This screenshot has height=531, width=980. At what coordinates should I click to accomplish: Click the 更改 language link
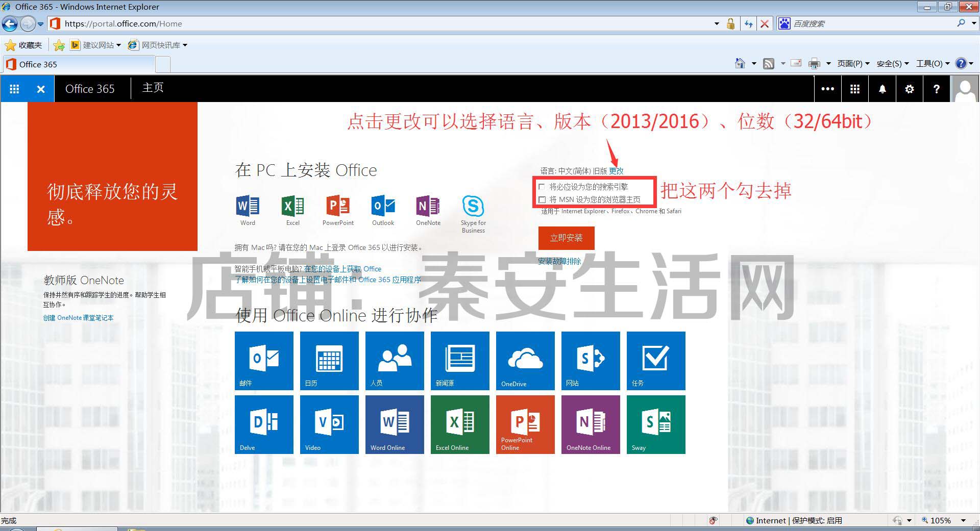(x=616, y=171)
